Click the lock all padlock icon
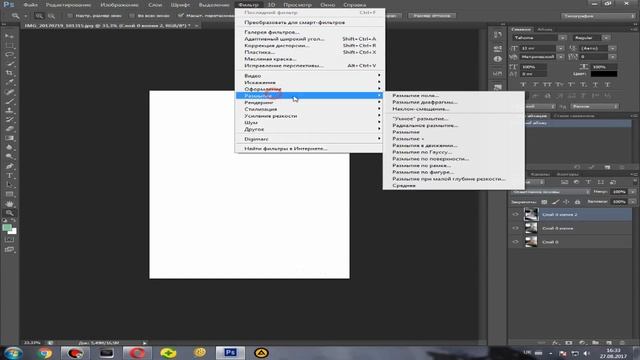Viewport: 640px width, 360px height. pyautogui.click(x=577, y=202)
